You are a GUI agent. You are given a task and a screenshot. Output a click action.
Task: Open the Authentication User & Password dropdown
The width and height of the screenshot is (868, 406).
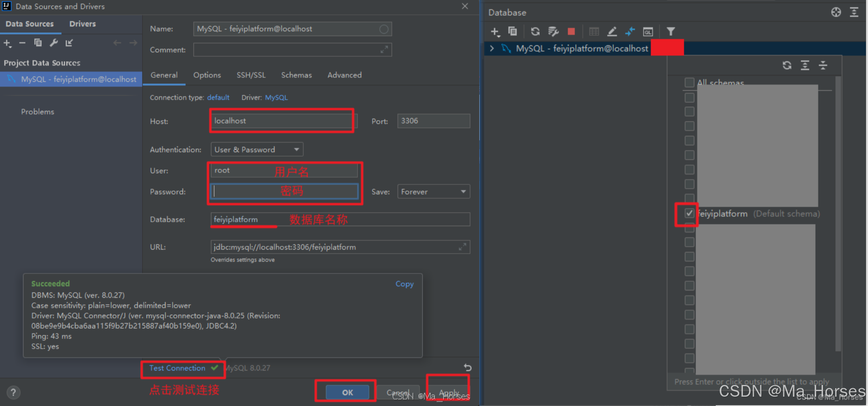tap(257, 149)
